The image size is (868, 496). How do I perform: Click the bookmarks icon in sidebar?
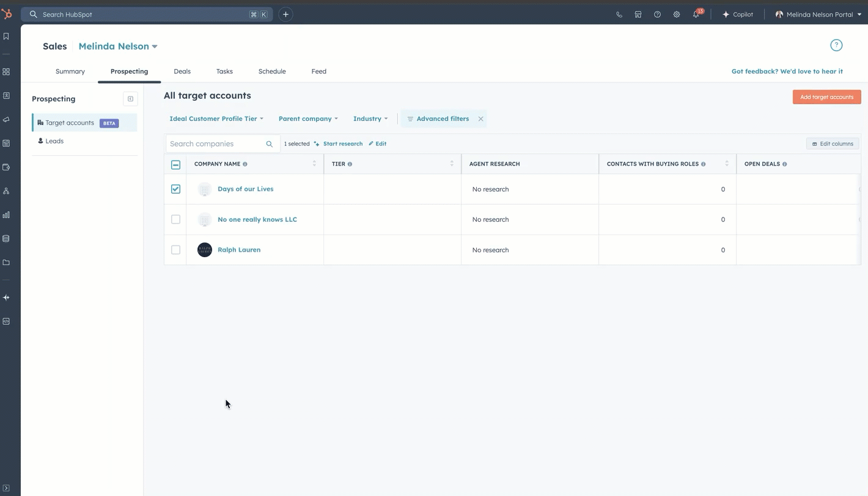tap(6, 37)
